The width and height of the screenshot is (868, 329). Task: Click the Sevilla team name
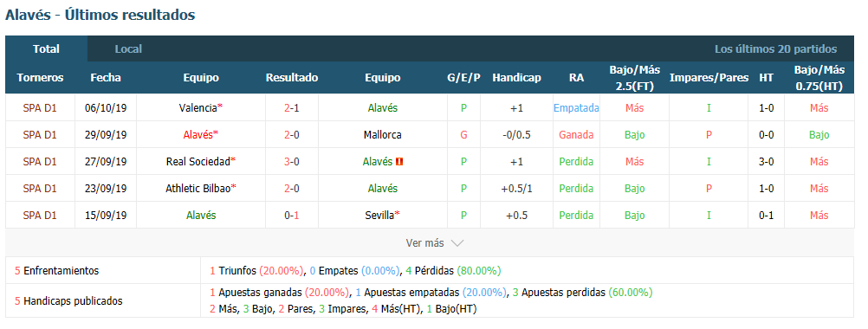point(379,216)
